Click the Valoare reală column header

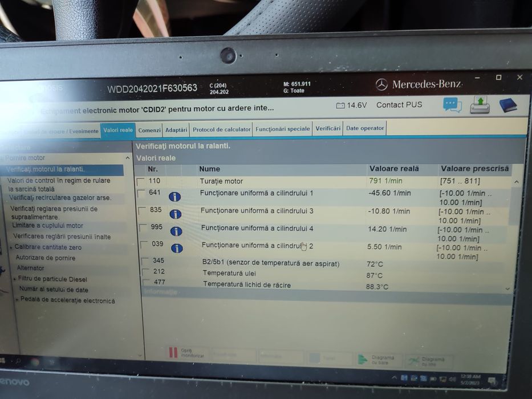tap(394, 169)
